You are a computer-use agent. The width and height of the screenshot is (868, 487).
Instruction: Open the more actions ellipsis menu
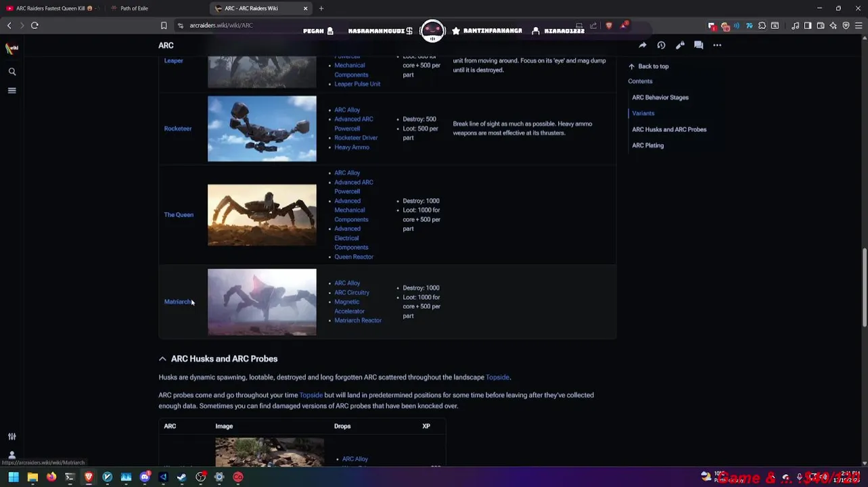[x=717, y=45]
